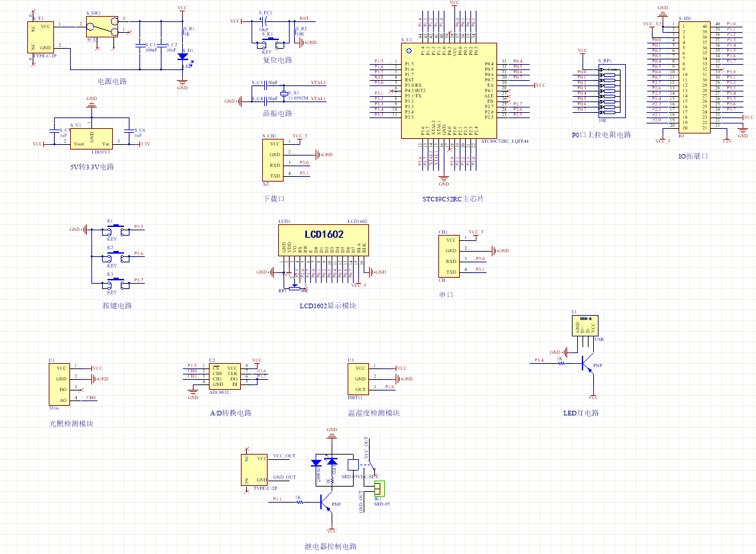Select the U1 5516 light sensor module
Viewport: 756px width, 554px height.
[59, 384]
